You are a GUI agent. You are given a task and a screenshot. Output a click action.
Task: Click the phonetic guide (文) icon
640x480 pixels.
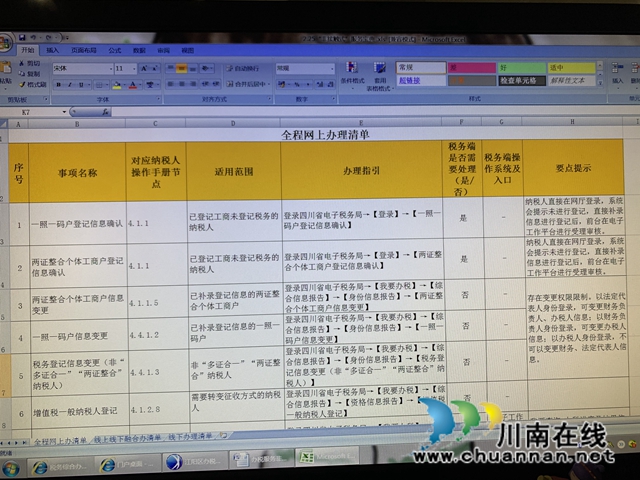pos(150,85)
